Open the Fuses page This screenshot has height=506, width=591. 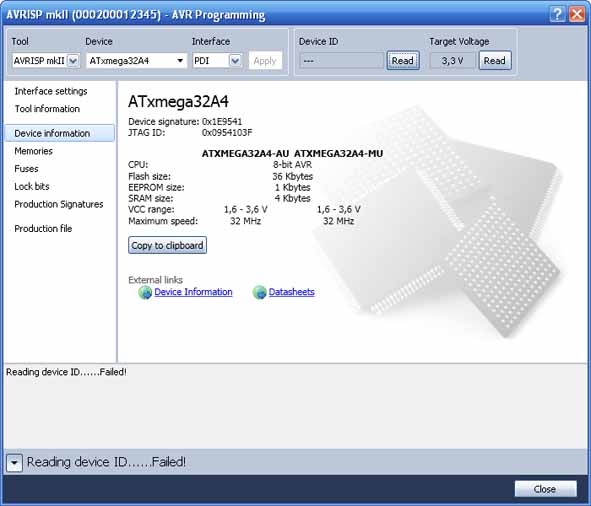(26, 169)
